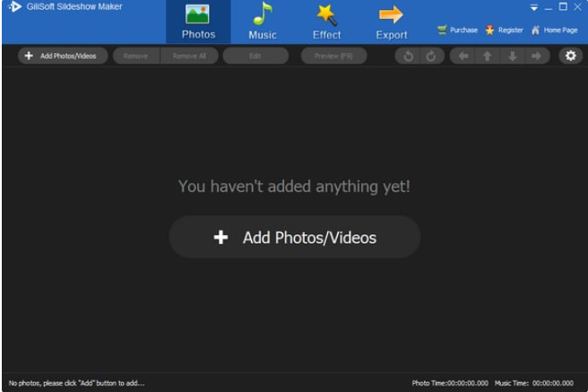Go to the Effect tab
This screenshot has width=588, height=392.
[x=326, y=22]
